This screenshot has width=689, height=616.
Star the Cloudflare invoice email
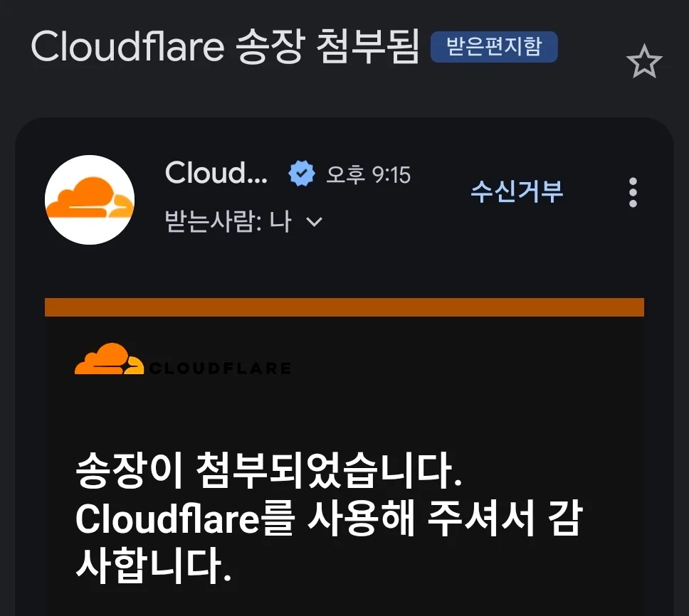(643, 61)
